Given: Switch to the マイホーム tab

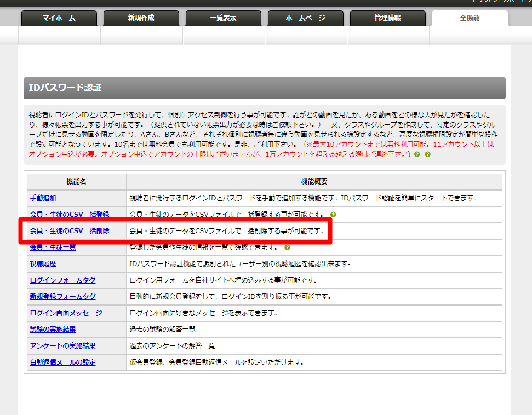Looking at the screenshot, I should 59,18.
